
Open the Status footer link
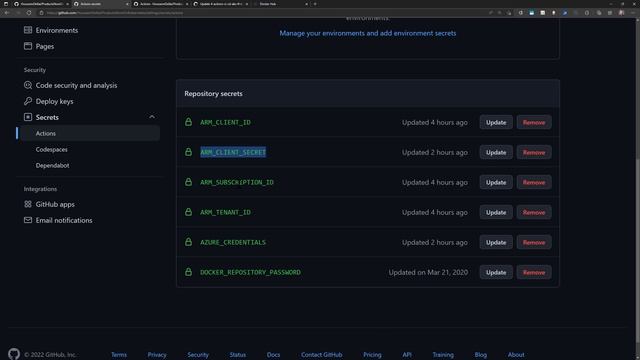(x=238, y=355)
